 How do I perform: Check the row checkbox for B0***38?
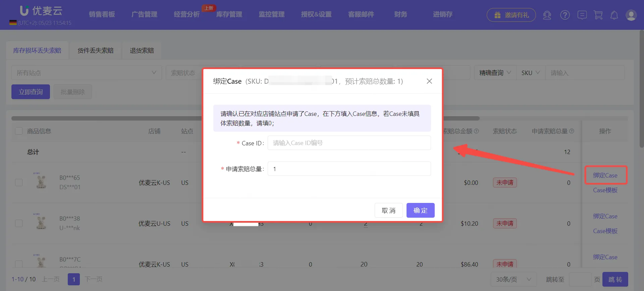tap(19, 223)
